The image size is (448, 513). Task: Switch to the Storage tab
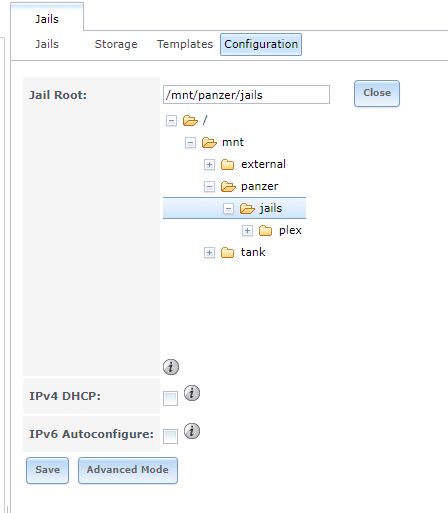[116, 44]
